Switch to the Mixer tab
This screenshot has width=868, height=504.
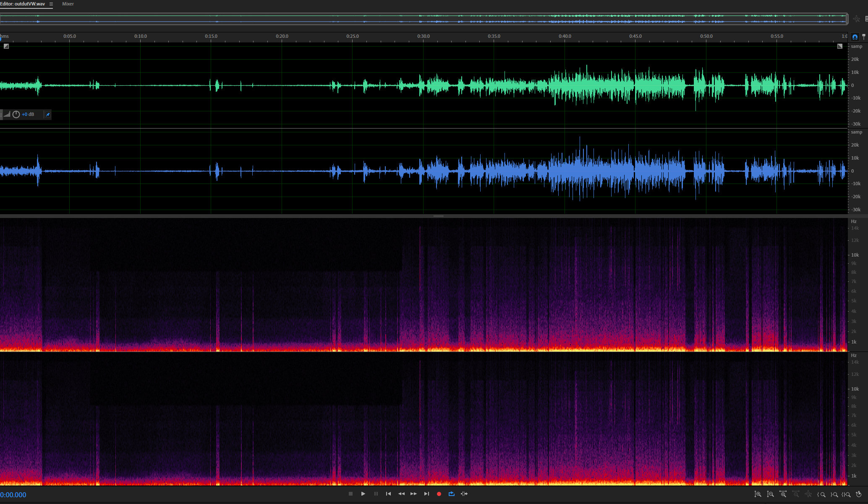tap(68, 4)
